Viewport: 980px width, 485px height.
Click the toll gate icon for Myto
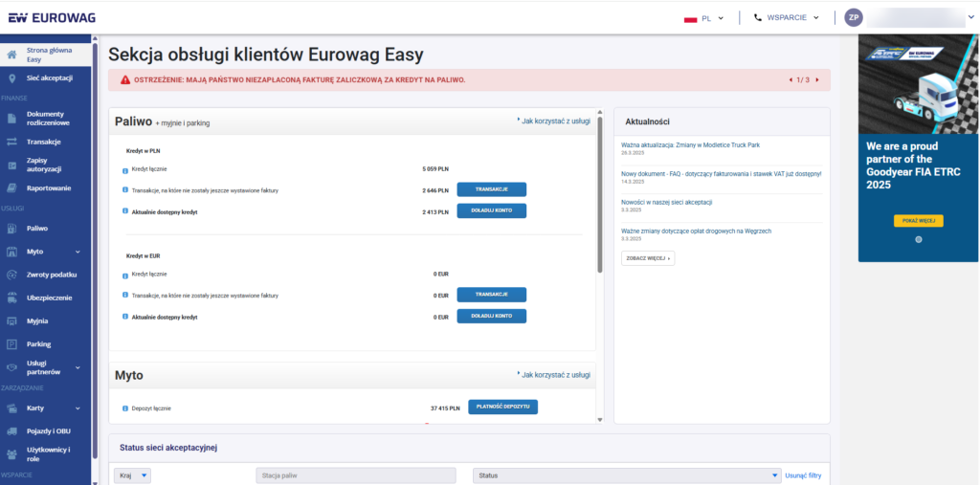(x=11, y=252)
